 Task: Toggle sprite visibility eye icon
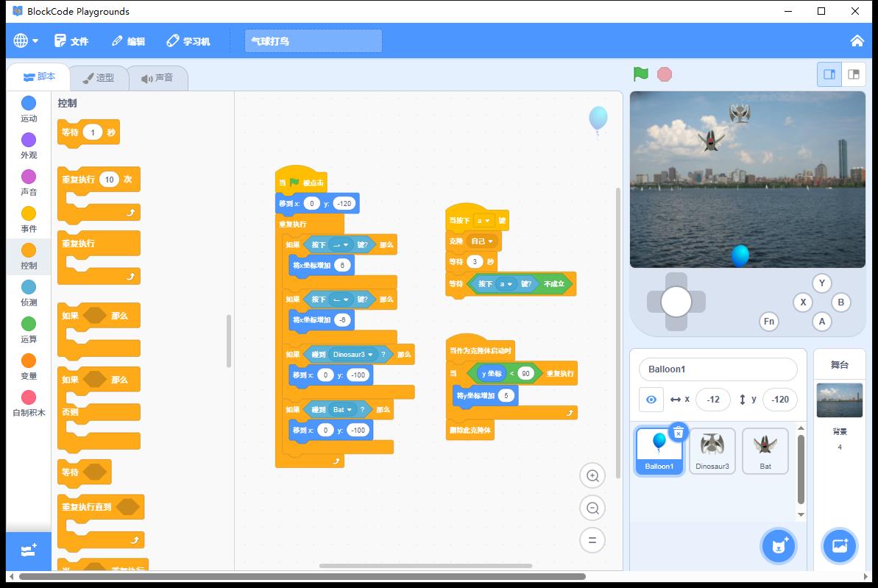[x=651, y=400]
